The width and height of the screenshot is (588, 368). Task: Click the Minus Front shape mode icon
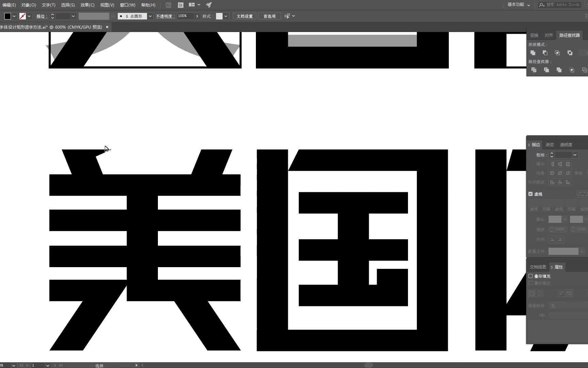coord(545,53)
